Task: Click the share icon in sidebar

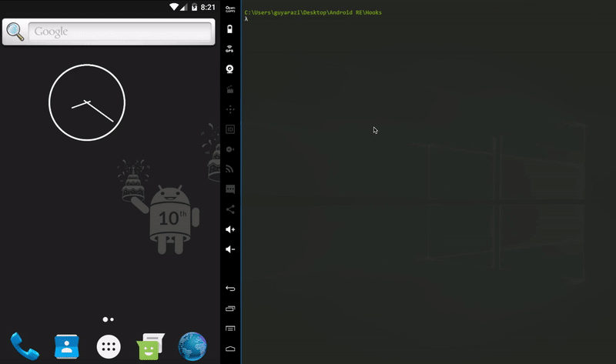Action: click(230, 209)
